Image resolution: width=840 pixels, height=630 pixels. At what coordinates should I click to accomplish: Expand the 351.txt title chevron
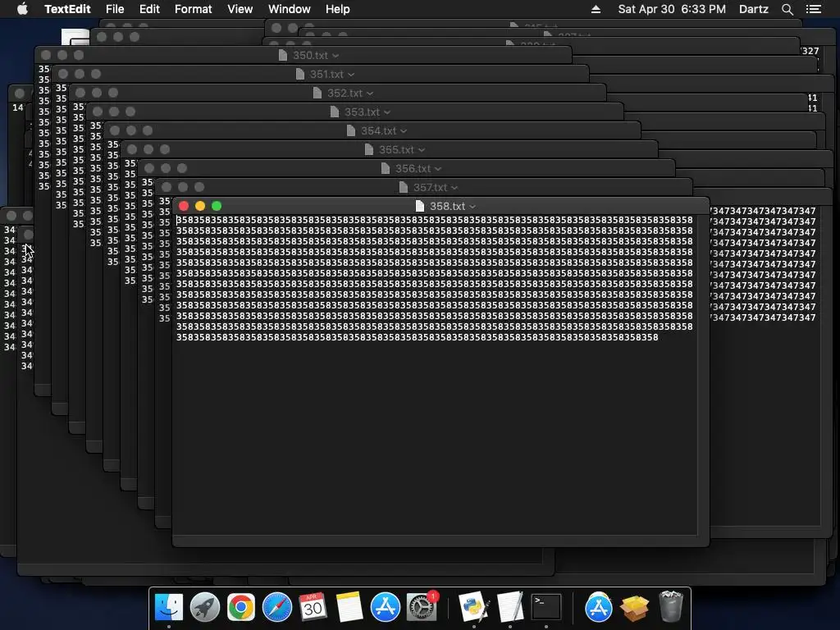coord(351,75)
